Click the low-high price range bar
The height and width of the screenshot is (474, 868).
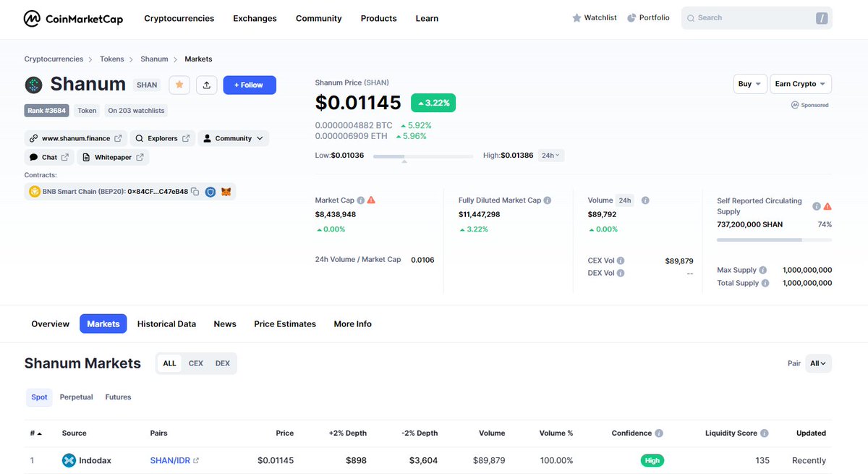[425, 156]
